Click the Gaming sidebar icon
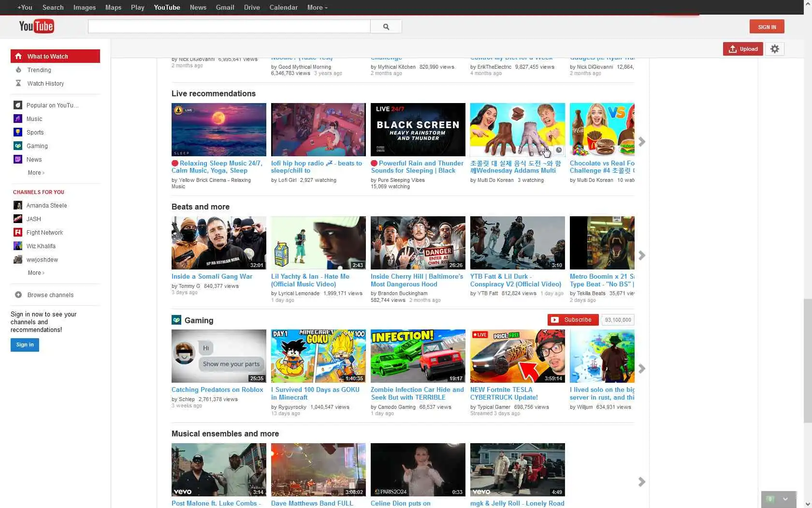This screenshot has height=508, width=812. pos(18,146)
